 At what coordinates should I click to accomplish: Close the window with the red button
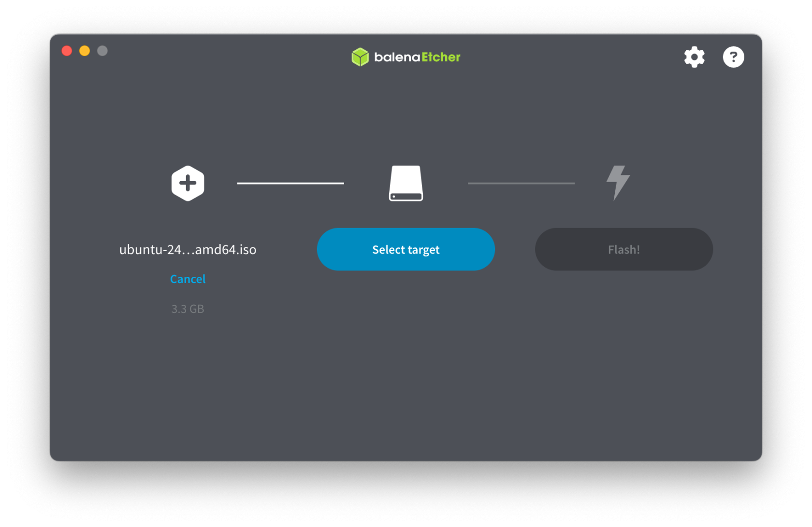[67, 51]
